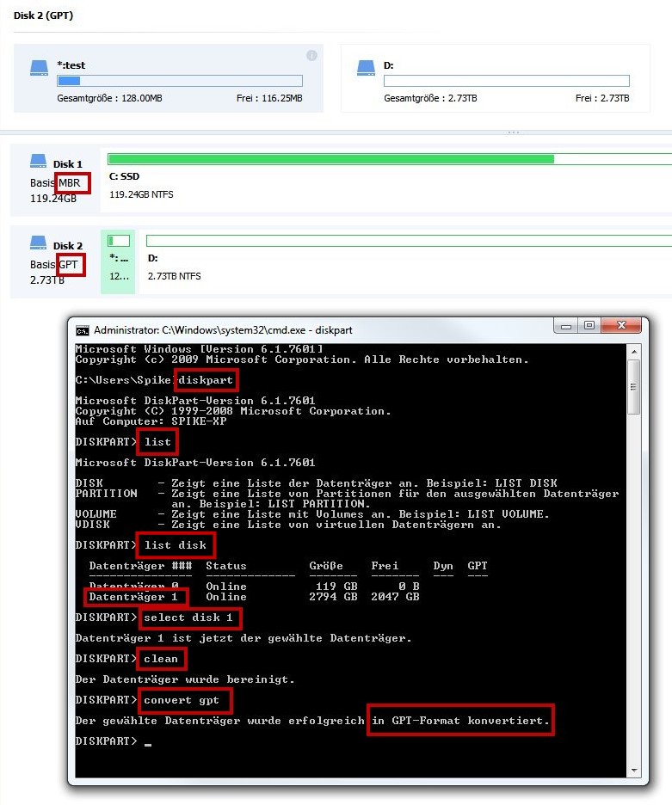Click the final DISKPART> prompt cursor
This screenshot has width=672, height=805.
[148, 745]
